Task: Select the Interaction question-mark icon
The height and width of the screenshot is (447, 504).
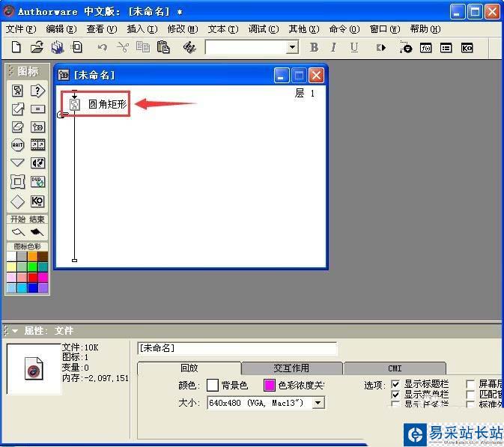Action: coord(37,91)
